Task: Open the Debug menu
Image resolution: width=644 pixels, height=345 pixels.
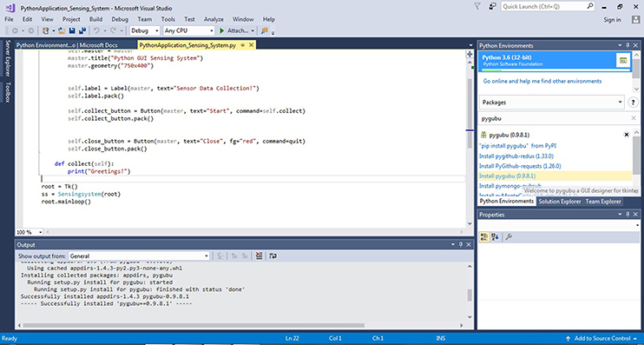Action: 120,19
